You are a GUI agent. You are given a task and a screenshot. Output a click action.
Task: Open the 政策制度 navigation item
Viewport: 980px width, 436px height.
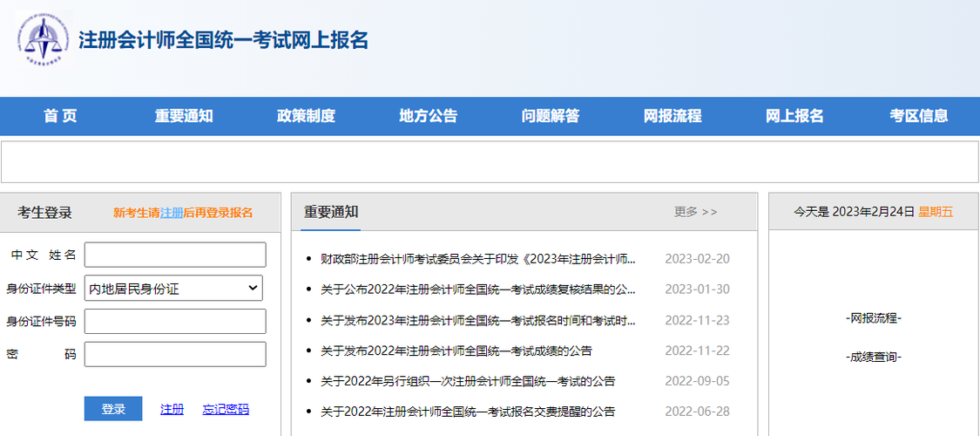pyautogui.click(x=306, y=116)
